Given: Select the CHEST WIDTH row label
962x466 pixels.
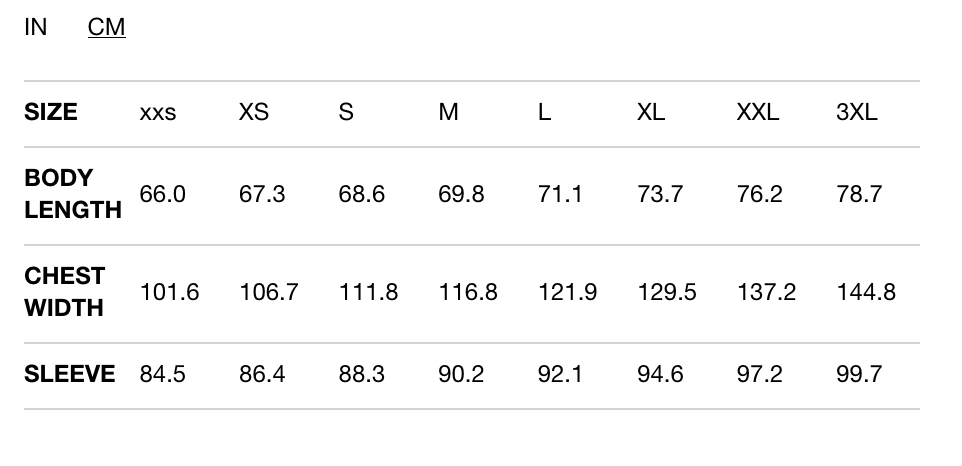Looking at the screenshot, I should [65, 292].
